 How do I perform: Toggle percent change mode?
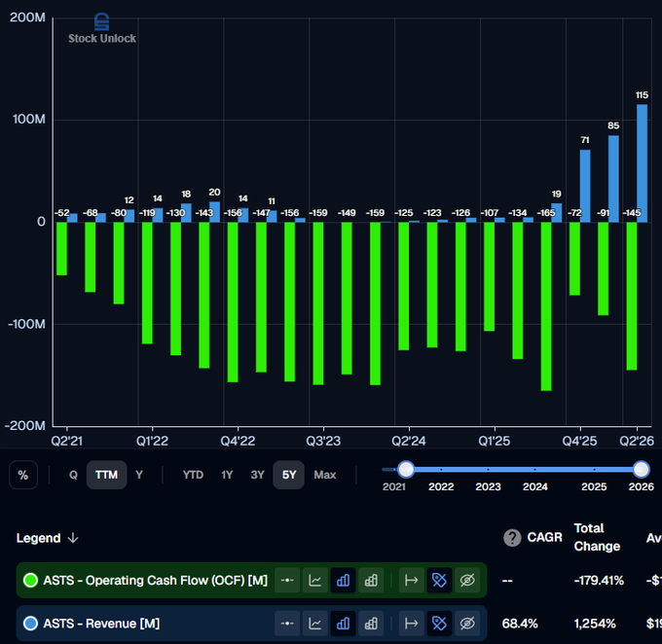click(23, 475)
